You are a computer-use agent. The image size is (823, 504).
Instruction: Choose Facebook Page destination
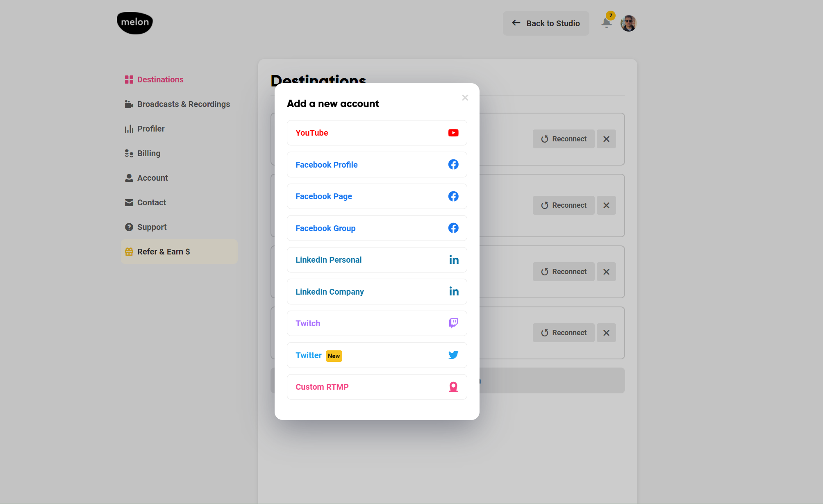pyautogui.click(x=377, y=196)
